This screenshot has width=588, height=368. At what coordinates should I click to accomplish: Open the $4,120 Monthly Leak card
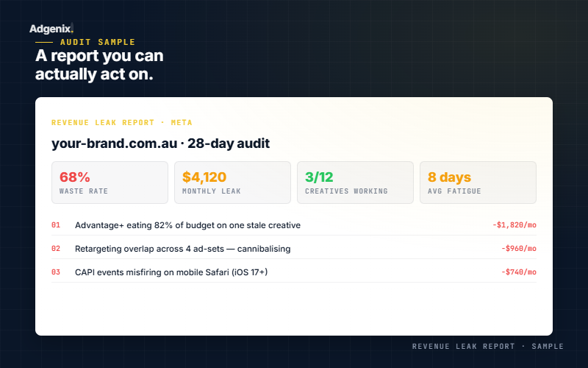[232, 183]
